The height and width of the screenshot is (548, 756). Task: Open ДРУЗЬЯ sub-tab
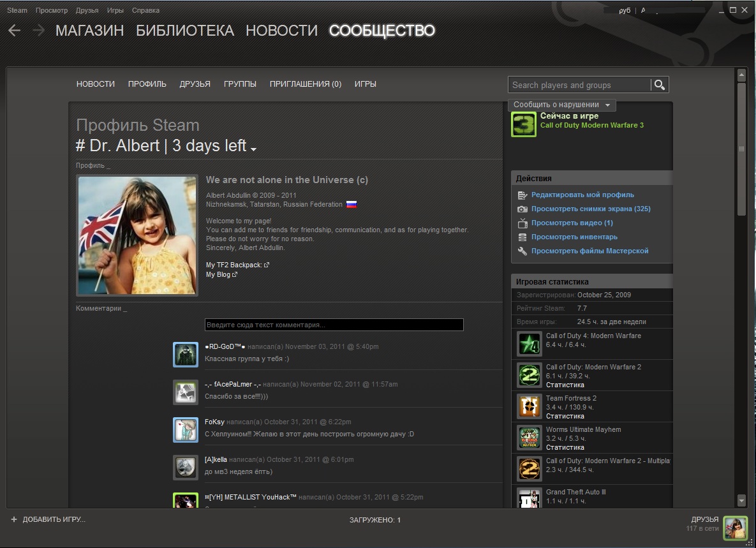(x=195, y=84)
